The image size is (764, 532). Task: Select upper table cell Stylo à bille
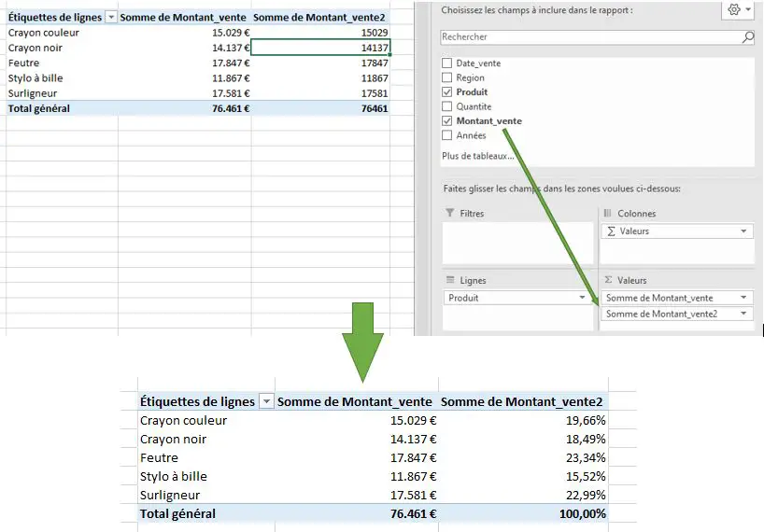pos(62,77)
